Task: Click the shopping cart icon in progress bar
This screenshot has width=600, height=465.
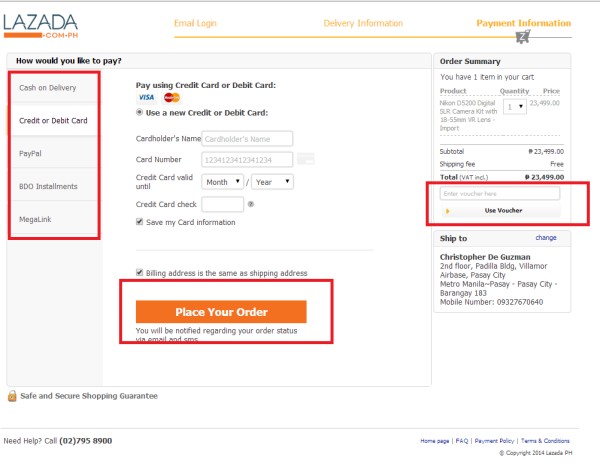Action: click(x=522, y=36)
